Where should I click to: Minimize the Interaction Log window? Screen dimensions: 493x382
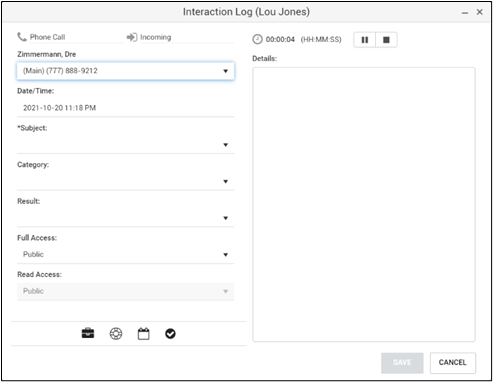click(x=465, y=13)
